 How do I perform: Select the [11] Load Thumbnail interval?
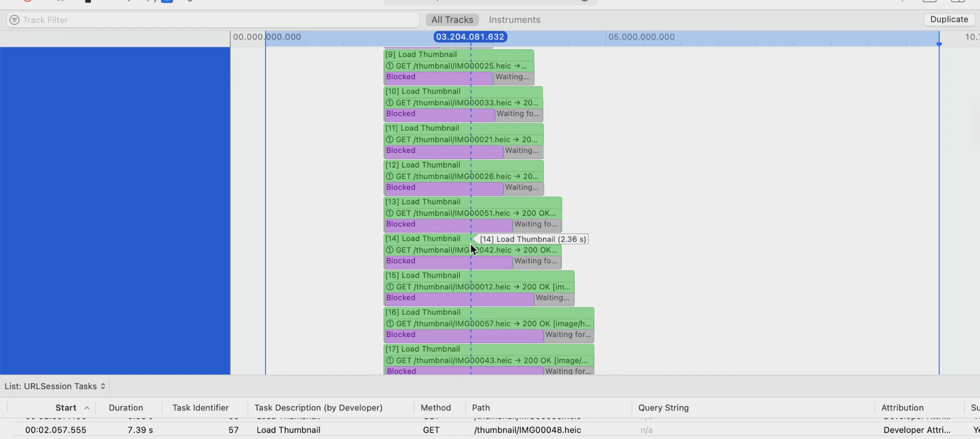click(464, 129)
